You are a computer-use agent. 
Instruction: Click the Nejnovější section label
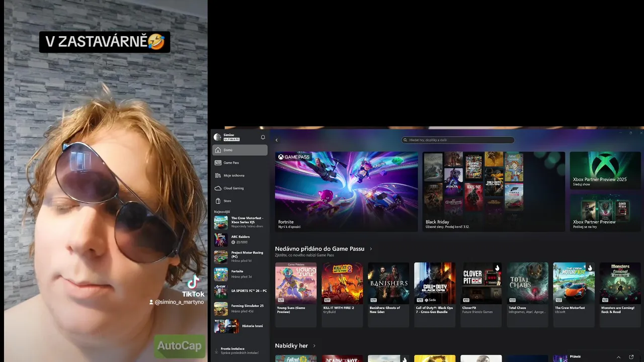click(x=222, y=212)
